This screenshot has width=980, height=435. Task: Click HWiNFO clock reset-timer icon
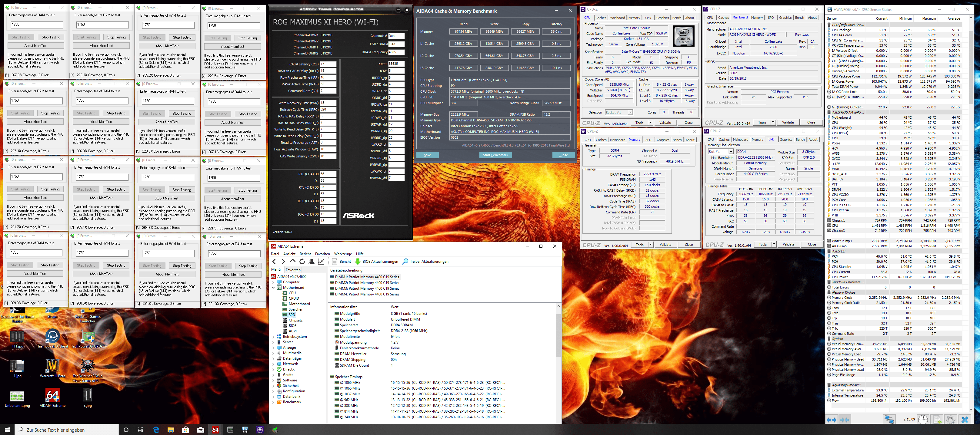(x=923, y=420)
